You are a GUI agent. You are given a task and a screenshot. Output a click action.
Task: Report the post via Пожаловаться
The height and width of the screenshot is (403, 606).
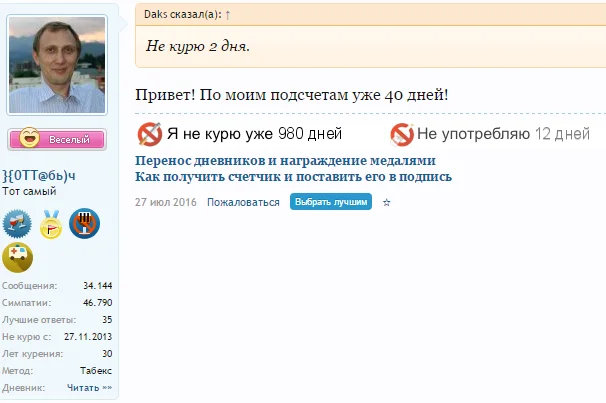243,202
